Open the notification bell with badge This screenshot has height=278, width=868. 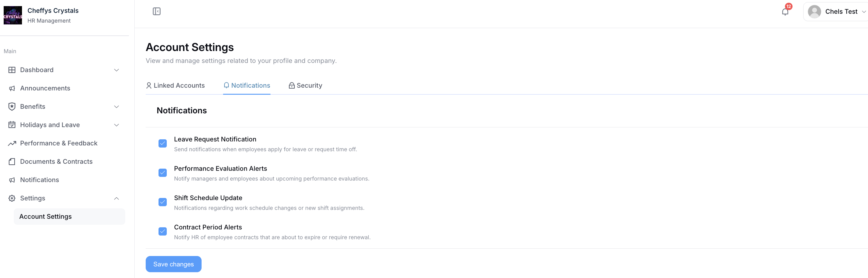[x=785, y=12]
